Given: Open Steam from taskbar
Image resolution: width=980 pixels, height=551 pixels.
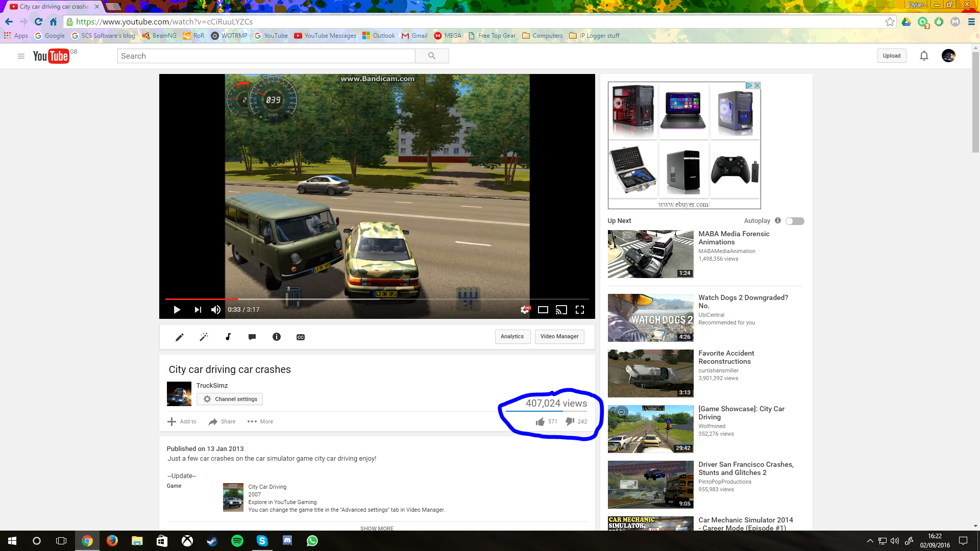Looking at the screenshot, I should [212, 541].
